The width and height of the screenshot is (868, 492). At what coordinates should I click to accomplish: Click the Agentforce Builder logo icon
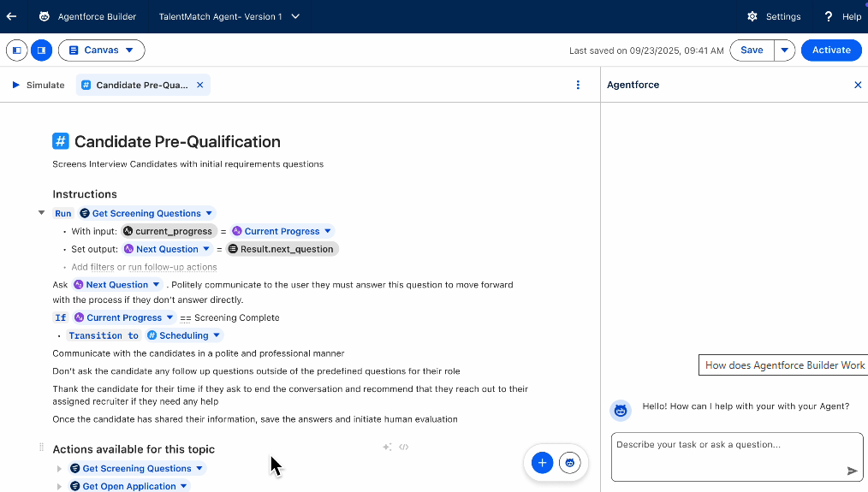point(45,16)
